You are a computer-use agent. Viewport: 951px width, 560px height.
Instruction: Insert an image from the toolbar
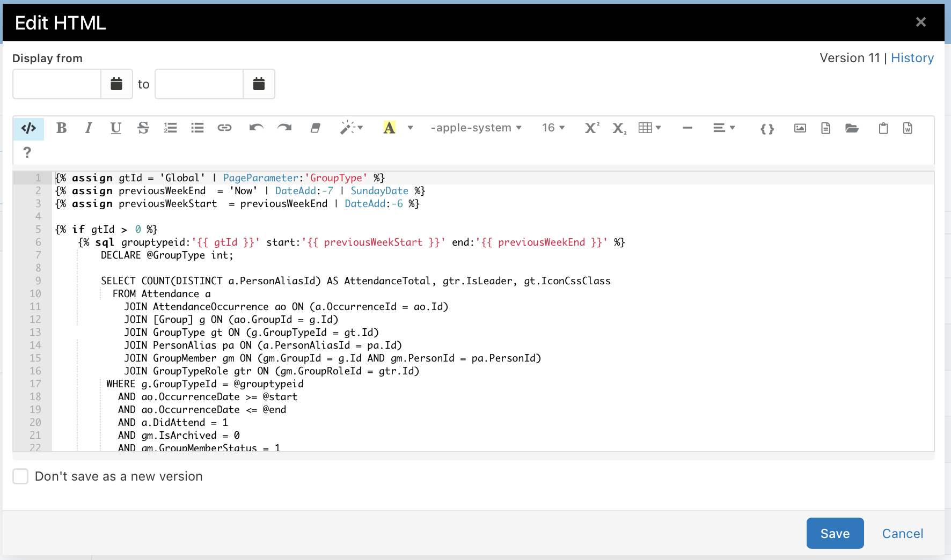click(x=800, y=128)
